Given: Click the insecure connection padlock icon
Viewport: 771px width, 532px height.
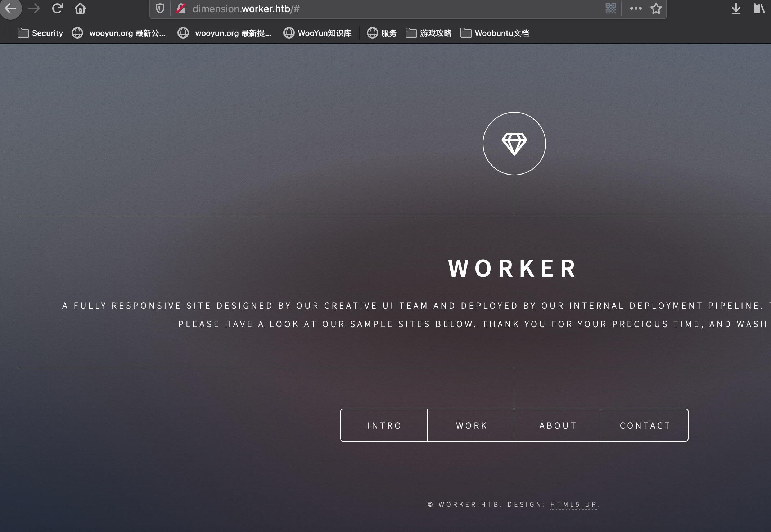Looking at the screenshot, I should (x=181, y=8).
